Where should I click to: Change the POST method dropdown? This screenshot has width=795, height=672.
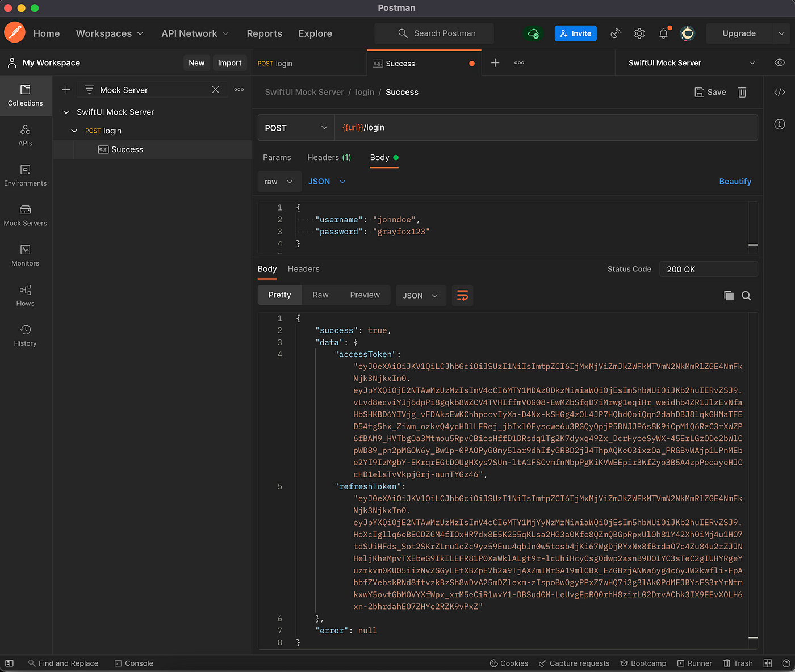point(296,128)
